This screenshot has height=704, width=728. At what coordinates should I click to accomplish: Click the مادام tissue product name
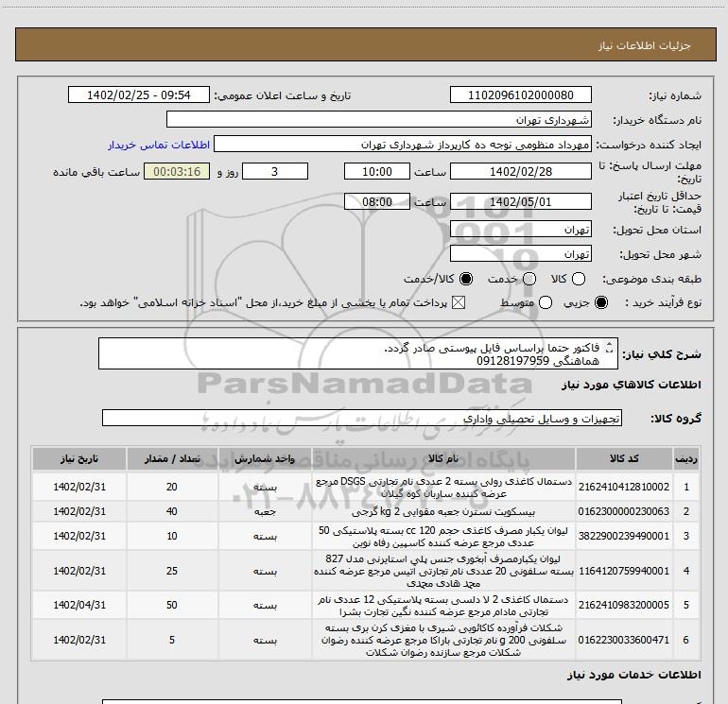pyautogui.click(x=443, y=606)
